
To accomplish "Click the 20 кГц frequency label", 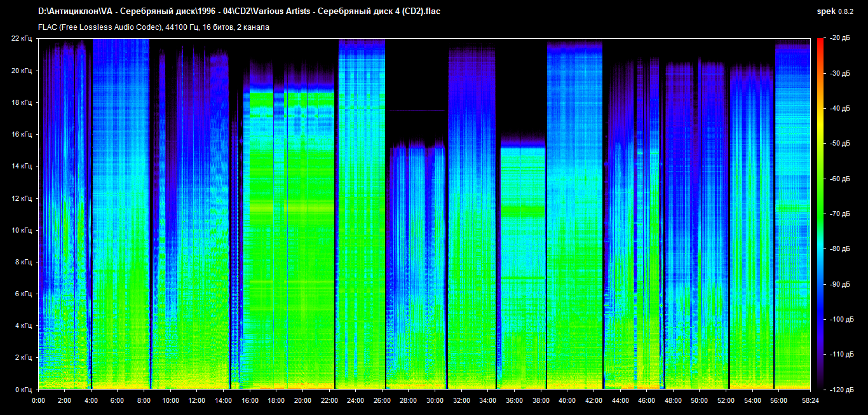I will click(x=22, y=71).
